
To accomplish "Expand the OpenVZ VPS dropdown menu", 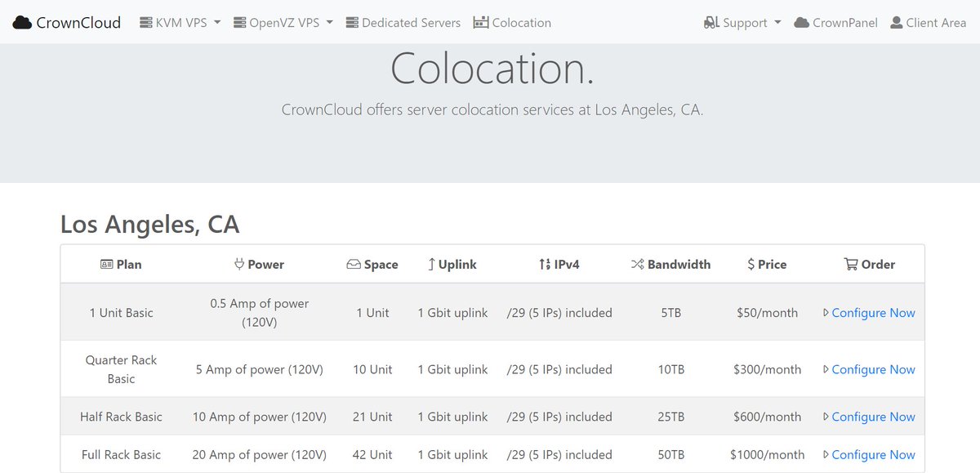I will click(x=283, y=23).
